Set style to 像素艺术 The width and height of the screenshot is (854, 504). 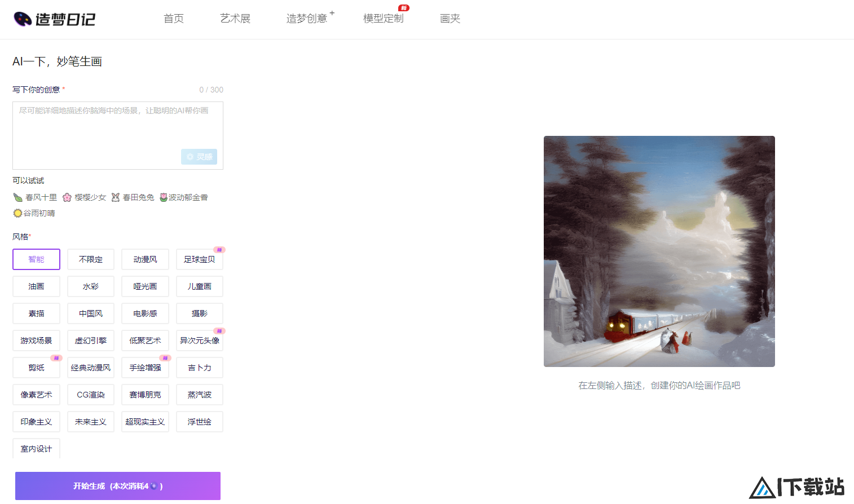(36, 395)
